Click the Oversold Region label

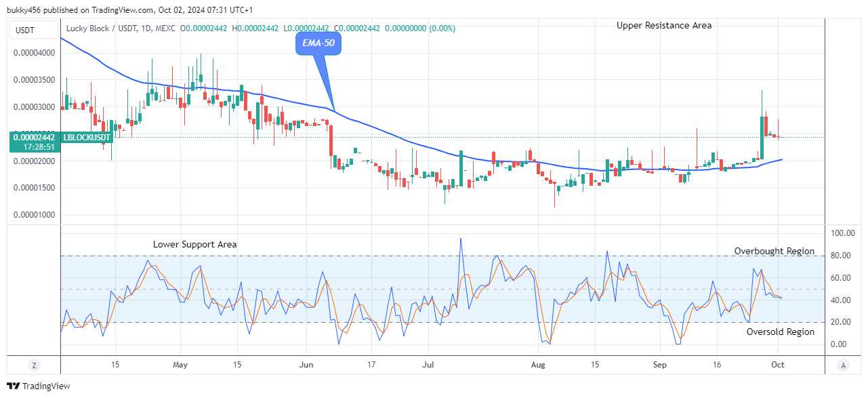(x=781, y=332)
